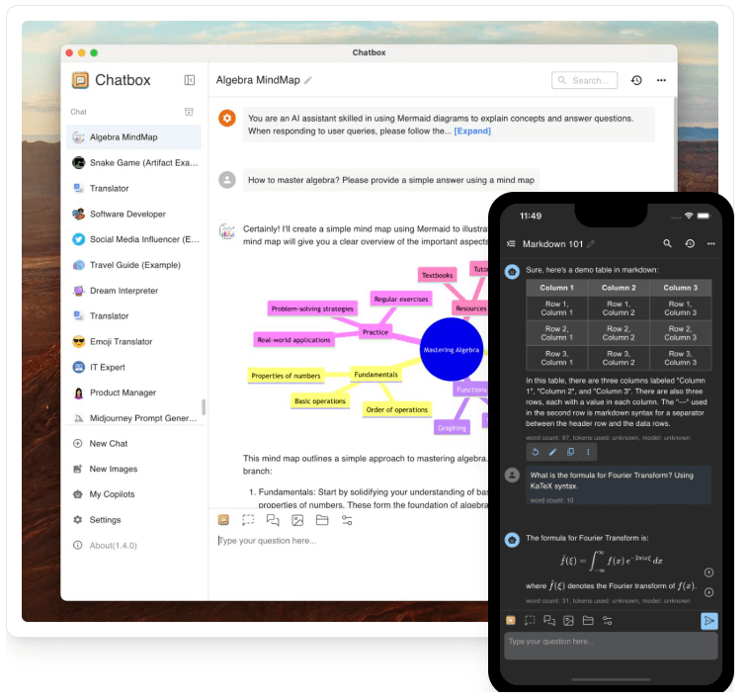Image resolution: width=750 pixels, height=700 pixels.
Task: Open the phone app sidebar menu icon
Action: pos(511,244)
